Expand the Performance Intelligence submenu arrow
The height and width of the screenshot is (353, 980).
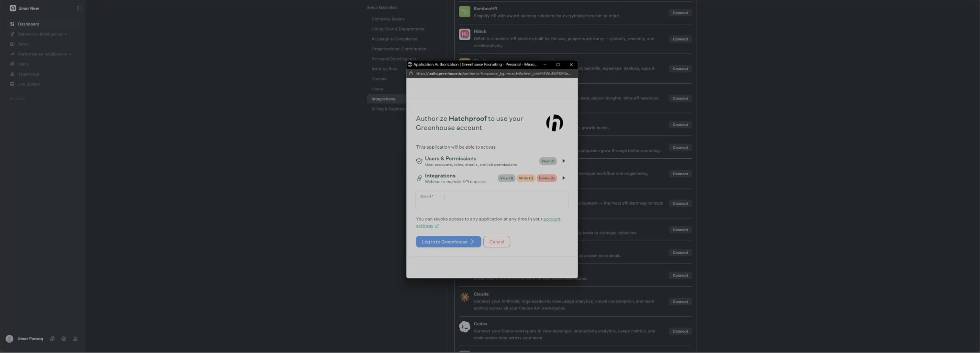[70, 54]
